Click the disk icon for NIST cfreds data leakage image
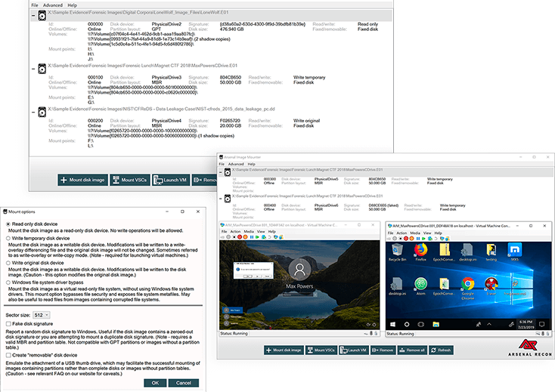555x392 pixels. (x=42, y=112)
